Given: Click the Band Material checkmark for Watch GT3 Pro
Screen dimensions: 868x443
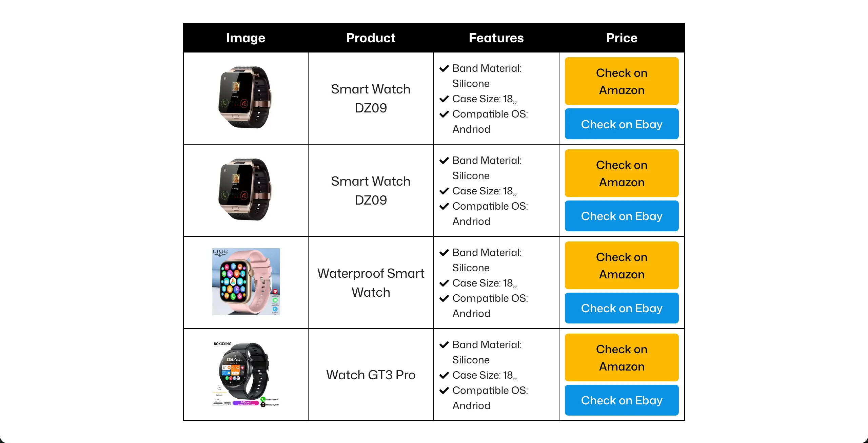Looking at the screenshot, I should pyautogui.click(x=444, y=345).
